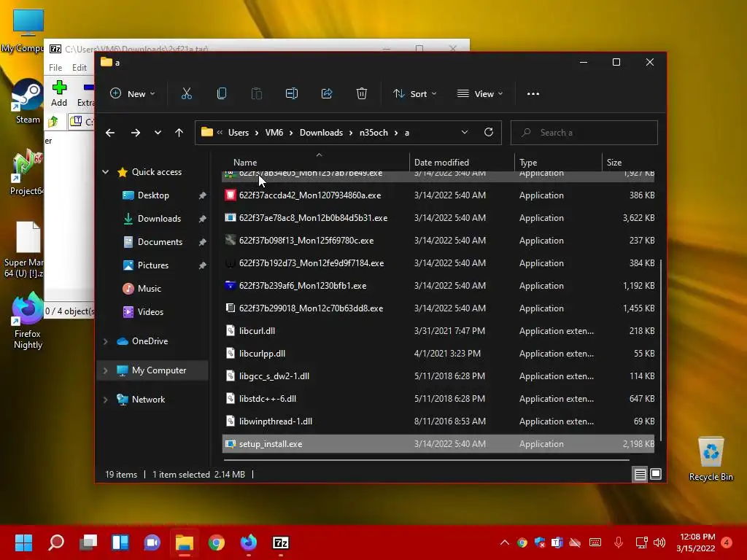Open Chrome from taskbar

click(216, 542)
